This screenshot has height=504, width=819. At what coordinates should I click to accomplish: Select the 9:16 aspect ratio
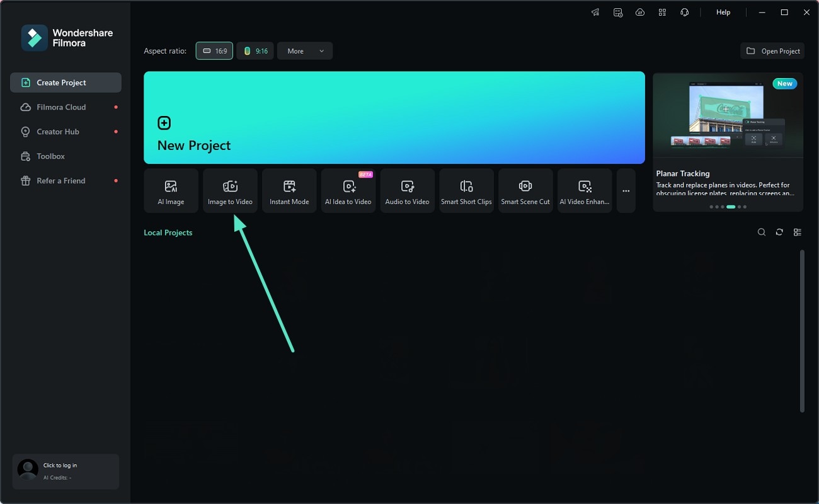tap(255, 51)
